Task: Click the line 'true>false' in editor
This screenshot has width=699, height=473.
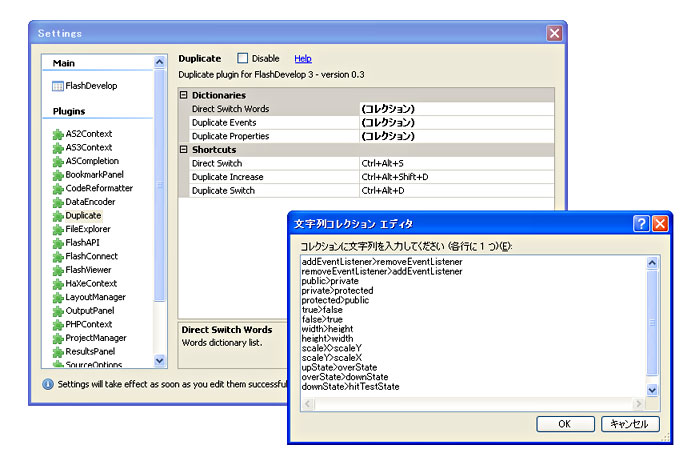Action: coord(322,310)
